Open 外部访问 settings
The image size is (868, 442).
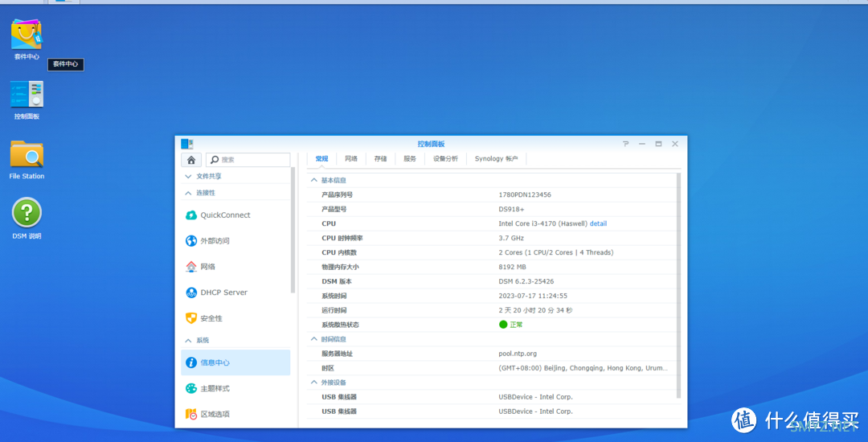(x=235, y=240)
